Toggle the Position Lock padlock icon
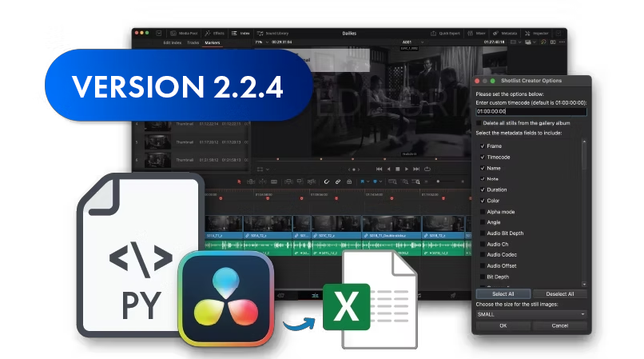Image resolution: width=644 pixels, height=359 pixels. pos(349,181)
